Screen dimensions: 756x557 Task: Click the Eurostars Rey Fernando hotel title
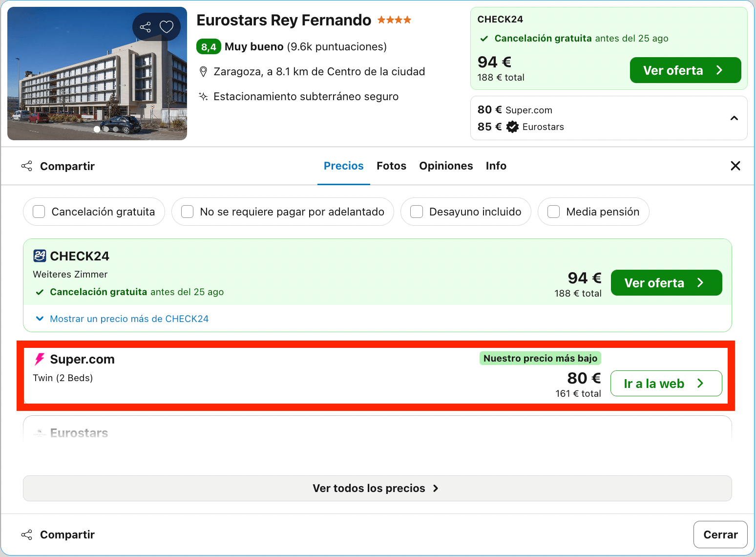click(x=284, y=20)
